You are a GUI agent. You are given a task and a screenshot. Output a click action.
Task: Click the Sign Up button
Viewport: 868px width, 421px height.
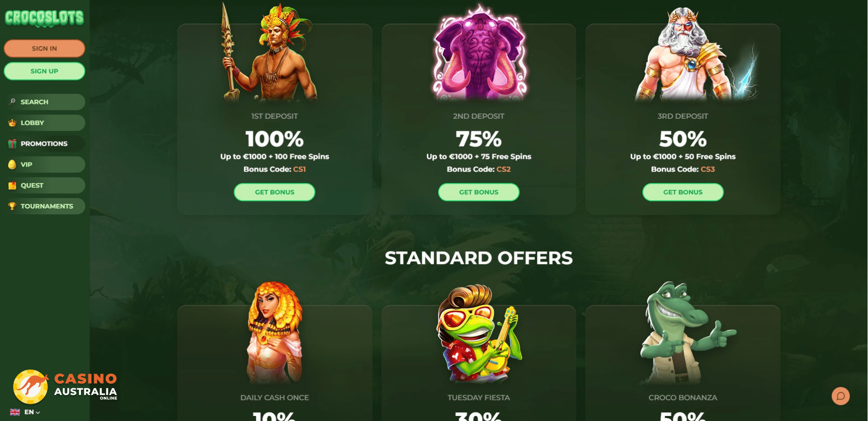(x=44, y=71)
